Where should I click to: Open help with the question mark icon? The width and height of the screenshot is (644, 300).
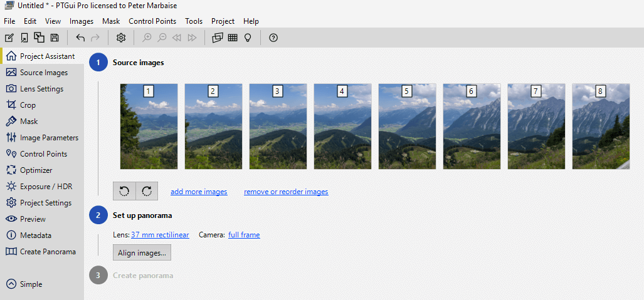tap(273, 38)
